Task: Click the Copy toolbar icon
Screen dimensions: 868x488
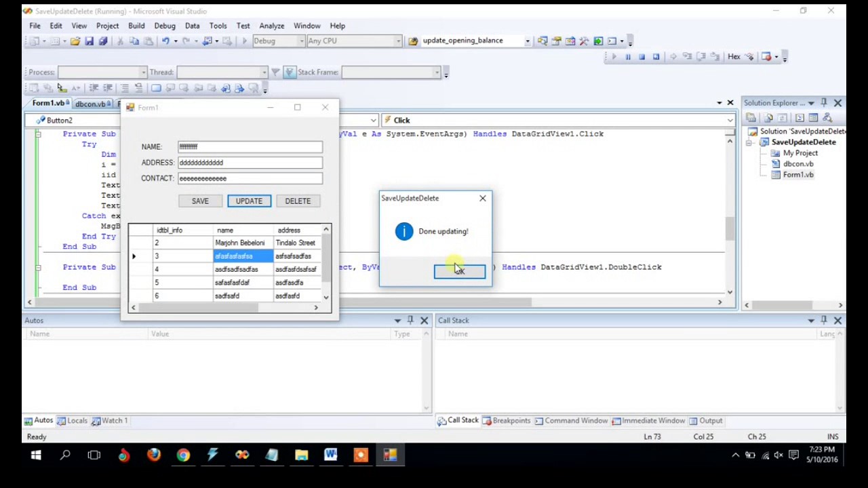Action: pyautogui.click(x=134, y=41)
